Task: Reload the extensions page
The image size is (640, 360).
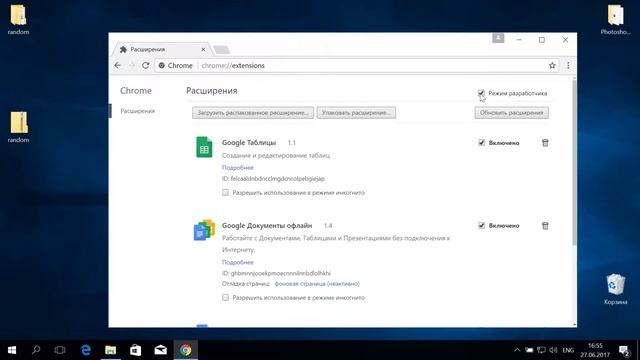Action: click(145, 65)
